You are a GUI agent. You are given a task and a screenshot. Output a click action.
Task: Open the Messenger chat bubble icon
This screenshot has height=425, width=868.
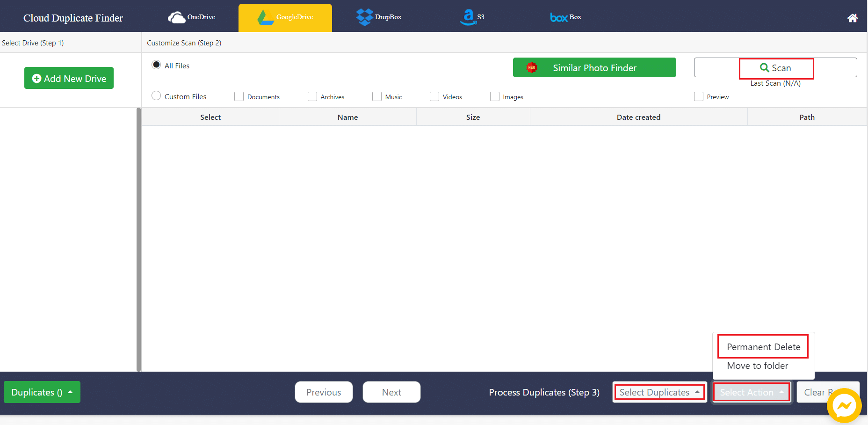tap(844, 405)
